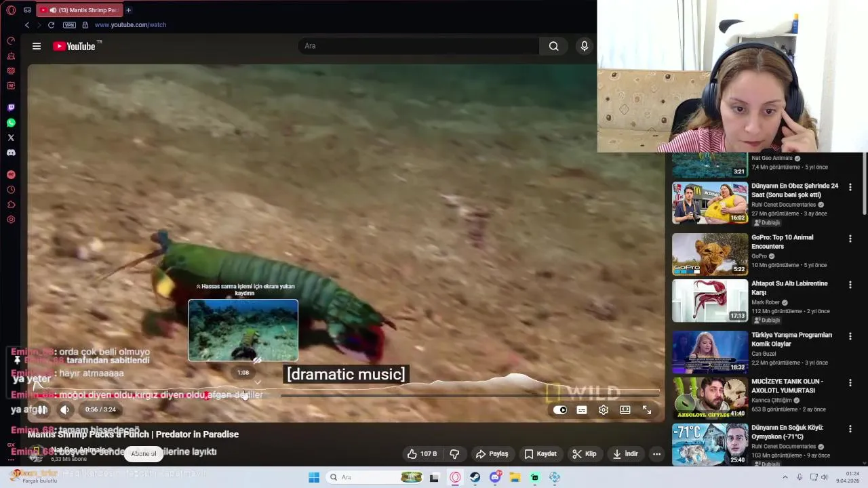This screenshot has width=868, height=488.
Task: Click the Paylaş share button
Action: 492,454
